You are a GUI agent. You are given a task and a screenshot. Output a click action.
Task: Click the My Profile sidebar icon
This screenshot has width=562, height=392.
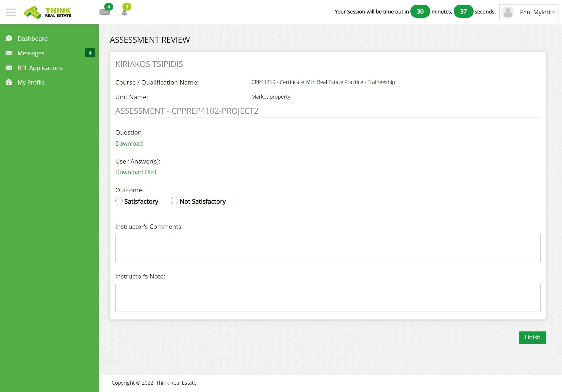9,82
